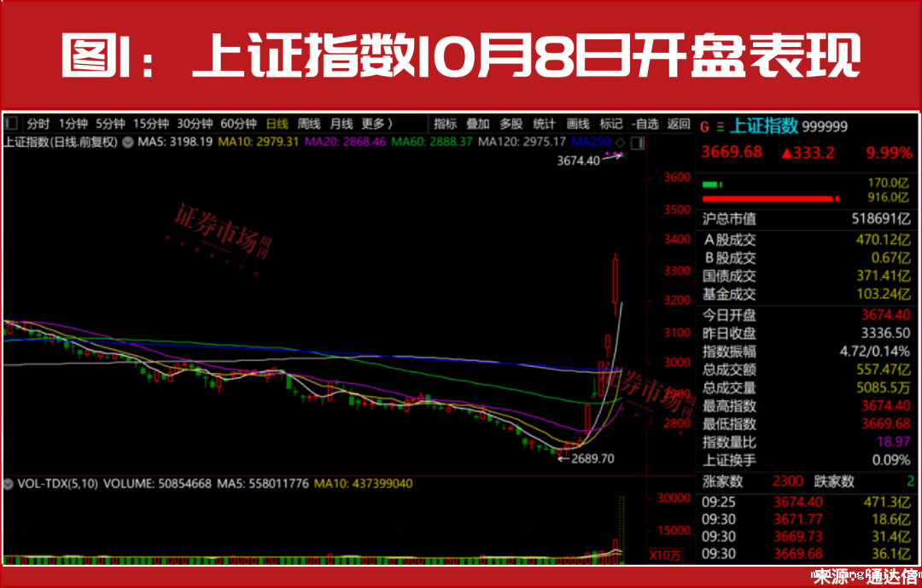Click the 2689.70 low price annotation
Image resolution: width=922 pixels, height=588 pixels.
pyautogui.click(x=592, y=458)
